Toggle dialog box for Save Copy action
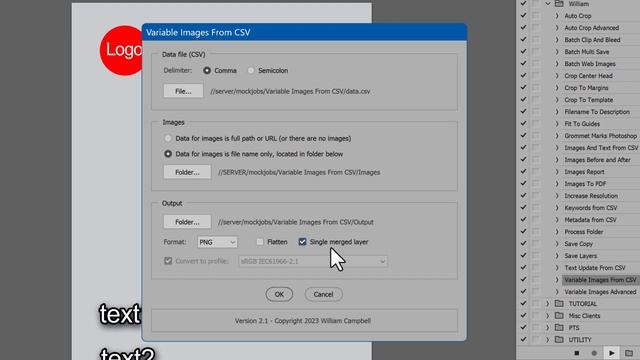The image size is (640, 360). pyautogui.click(x=536, y=244)
